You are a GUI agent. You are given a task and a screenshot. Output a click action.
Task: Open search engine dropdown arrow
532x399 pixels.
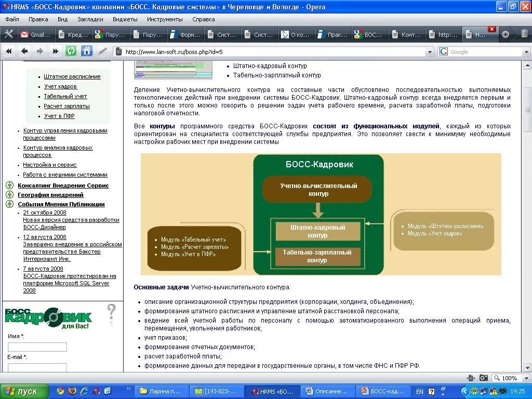tap(527, 52)
